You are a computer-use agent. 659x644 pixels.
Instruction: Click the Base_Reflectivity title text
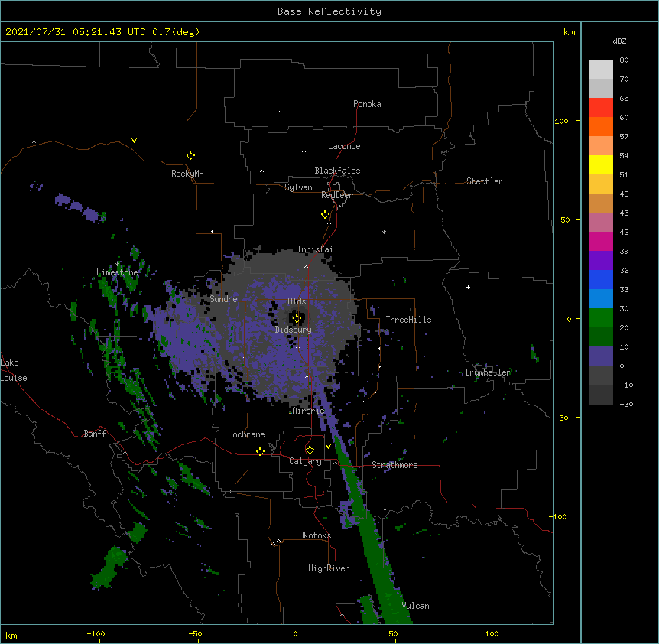pos(329,11)
